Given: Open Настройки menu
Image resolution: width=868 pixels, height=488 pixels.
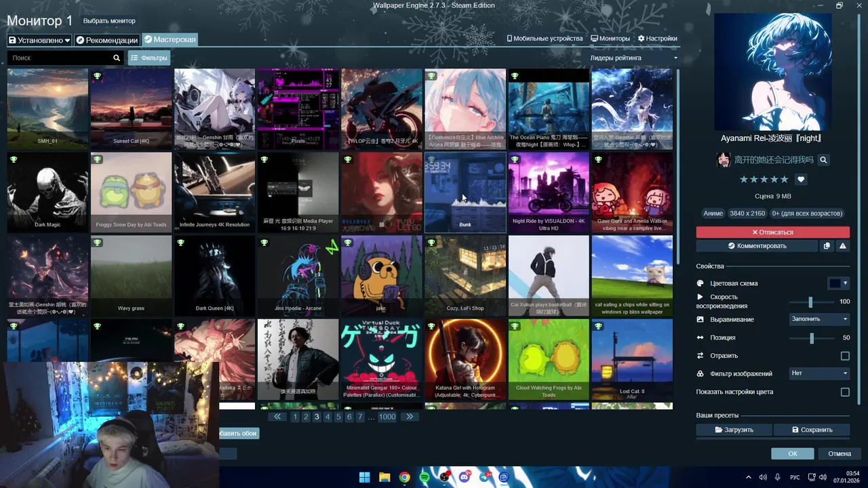Looking at the screenshot, I should tap(658, 39).
